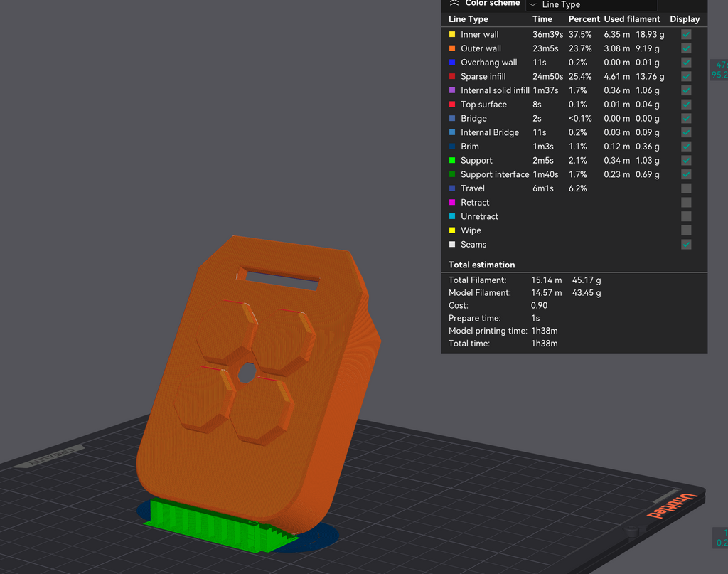This screenshot has height=574, width=728.
Task: Click the dark red Sparse infill swatch
Action: 452,76
